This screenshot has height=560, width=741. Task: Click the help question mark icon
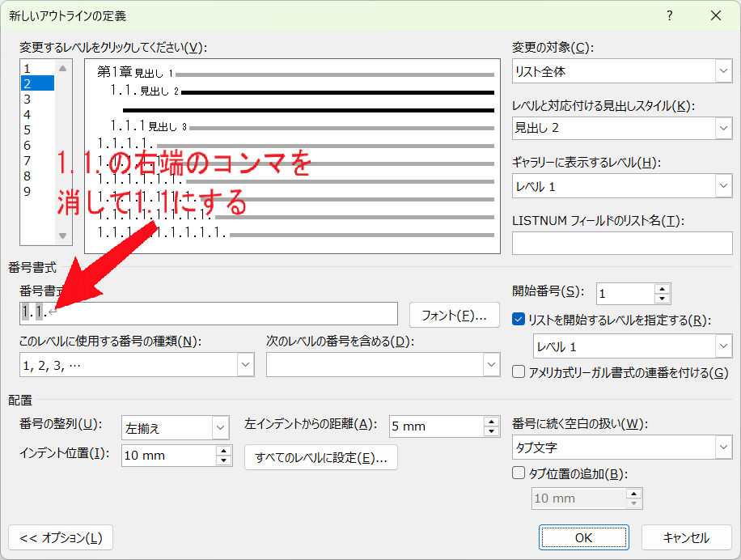[x=670, y=15]
